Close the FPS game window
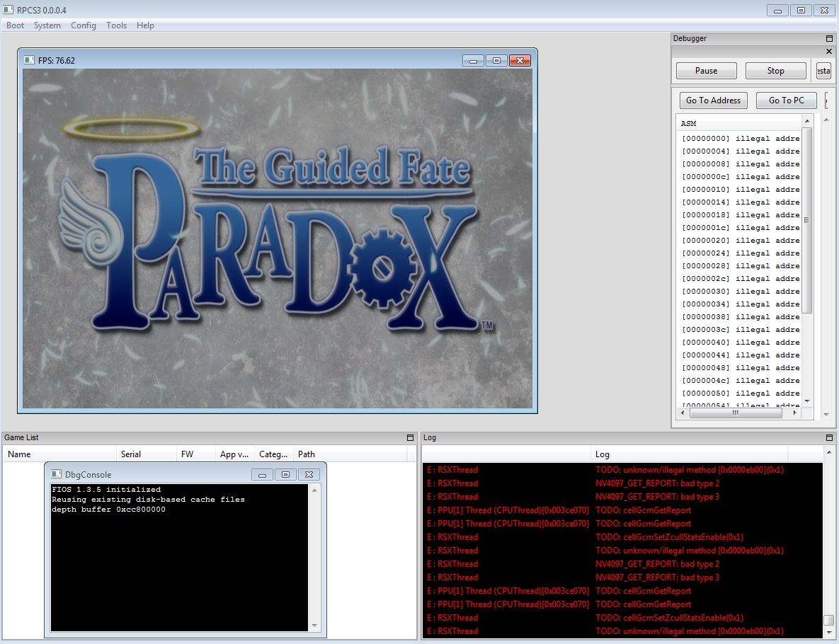Screen dimensions: 839x644 pyautogui.click(x=520, y=60)
